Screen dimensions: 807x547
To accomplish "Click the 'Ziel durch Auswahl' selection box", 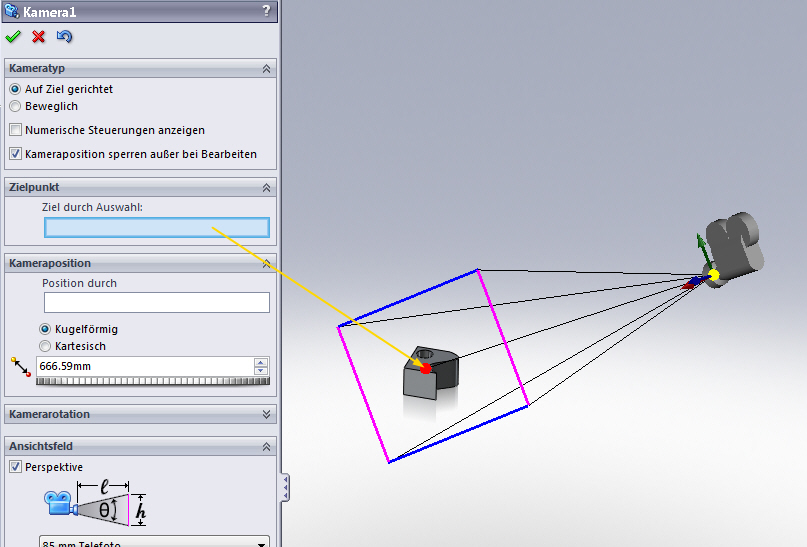I will tap(157, 227).
